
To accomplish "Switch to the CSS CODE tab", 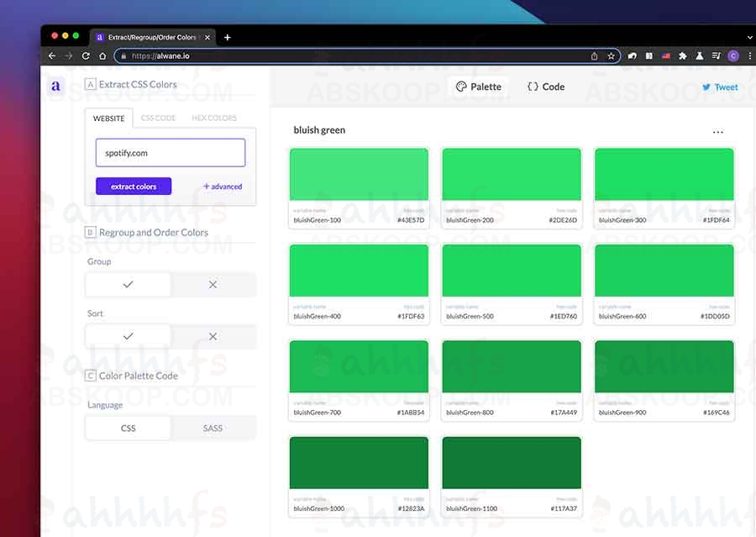I will pos(158,118).
